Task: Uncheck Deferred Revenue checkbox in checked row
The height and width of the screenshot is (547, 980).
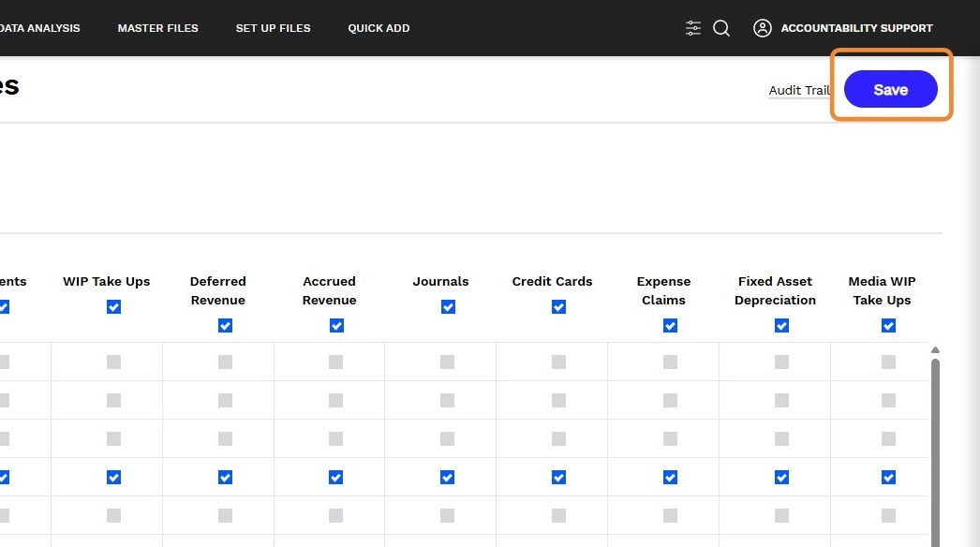Action: click(225, 478)
